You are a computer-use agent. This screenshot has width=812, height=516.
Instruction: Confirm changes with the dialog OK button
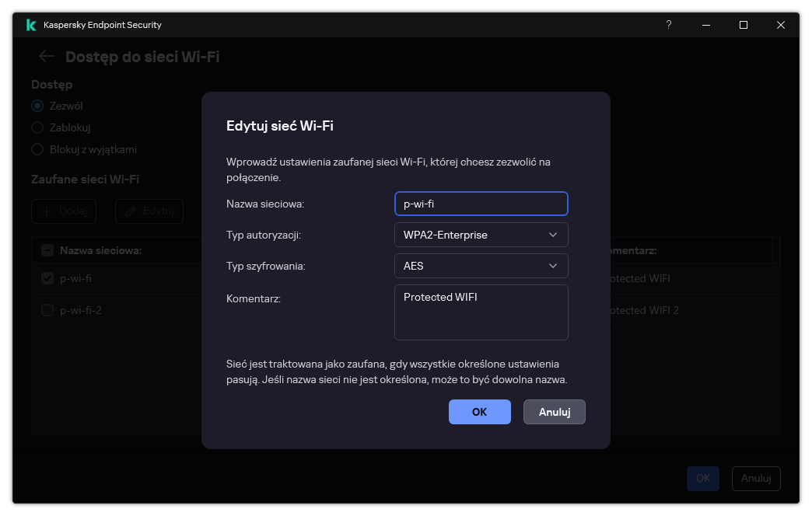click(479, 412)
